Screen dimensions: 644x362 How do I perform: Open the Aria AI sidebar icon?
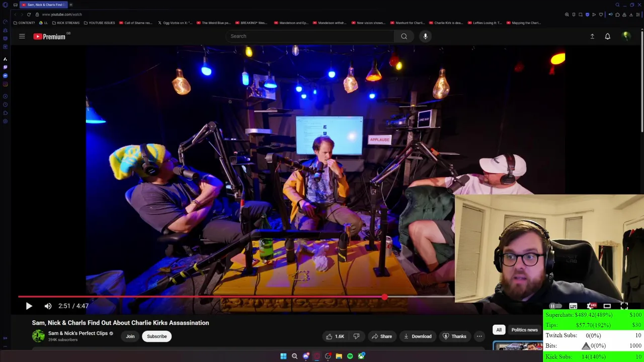[x=5, y=59]
